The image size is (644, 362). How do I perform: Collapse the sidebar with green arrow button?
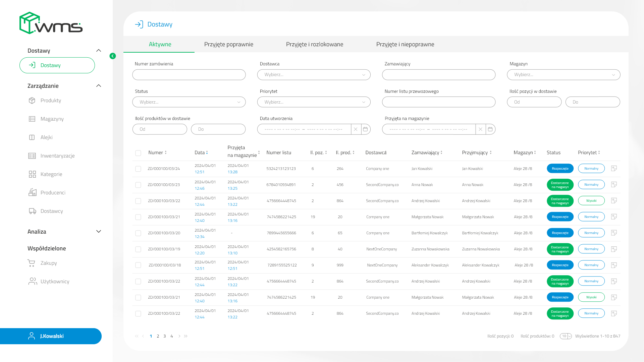pos(113,56)
